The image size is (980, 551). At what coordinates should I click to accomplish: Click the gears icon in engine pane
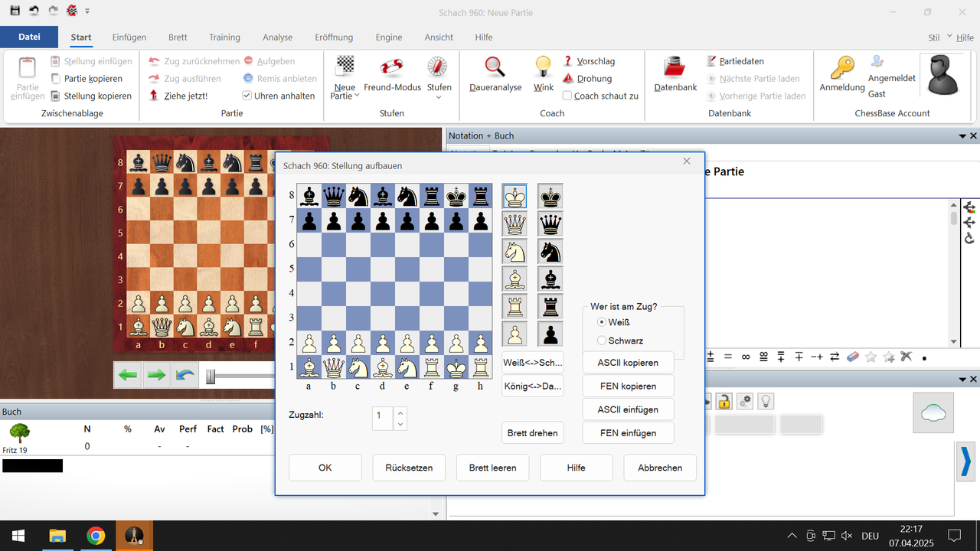(x=744, y=401)
